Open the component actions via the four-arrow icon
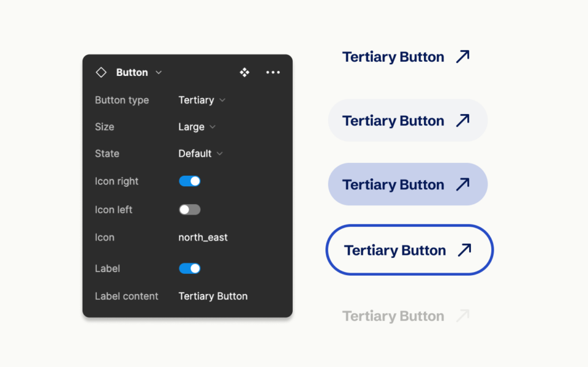This screenshot has height=367, width=588. (x=244, y=72)
